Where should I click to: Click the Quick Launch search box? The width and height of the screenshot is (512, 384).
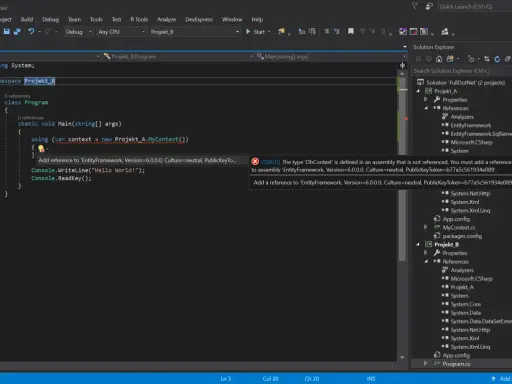pos(475,6)
